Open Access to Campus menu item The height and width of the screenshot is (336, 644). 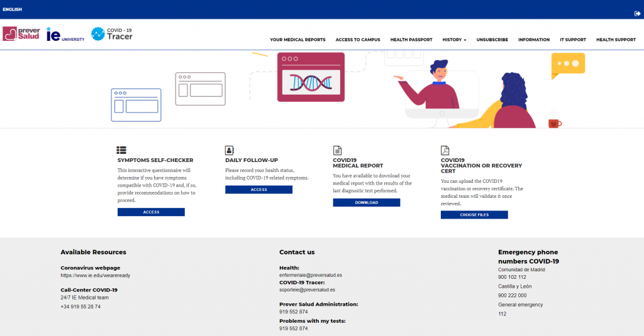pyautogui.click(x=358, y=40)
